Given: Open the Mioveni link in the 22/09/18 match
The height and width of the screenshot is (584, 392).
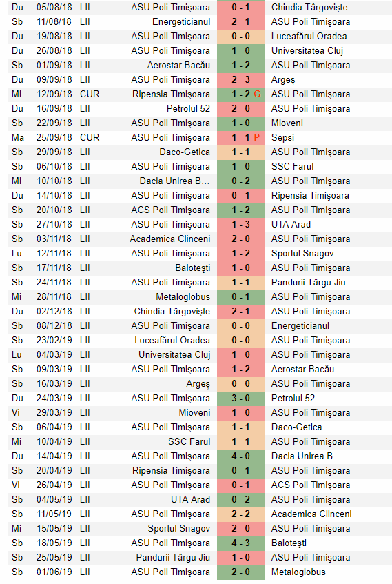Looking at the screenshot, I should (x=287, y=123).
